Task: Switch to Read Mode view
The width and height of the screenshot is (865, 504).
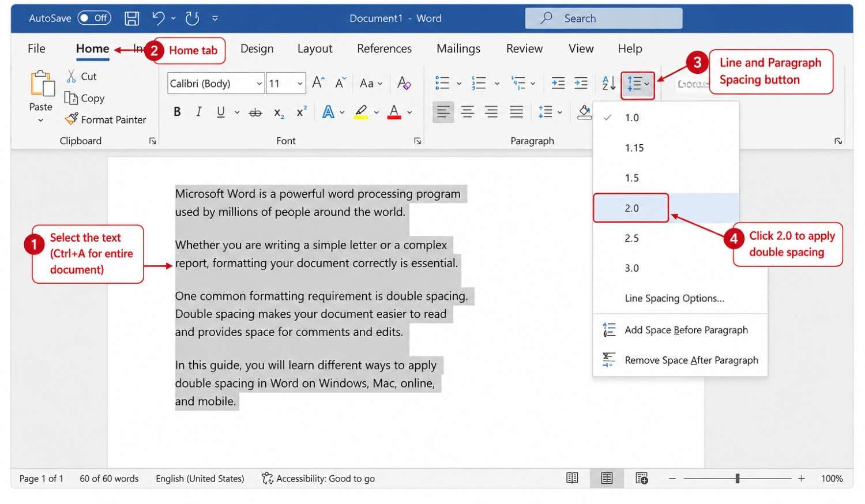Action: click(x=572, y=478)
